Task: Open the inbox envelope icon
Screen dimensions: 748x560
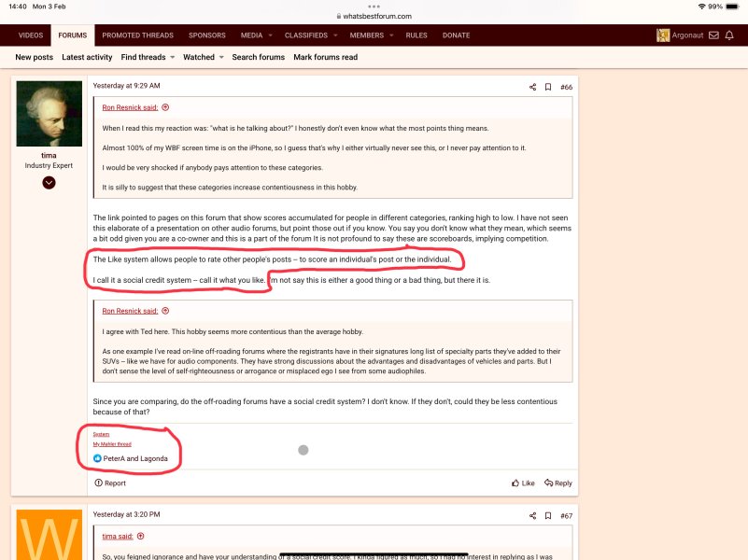Action: tap(713, 35)
